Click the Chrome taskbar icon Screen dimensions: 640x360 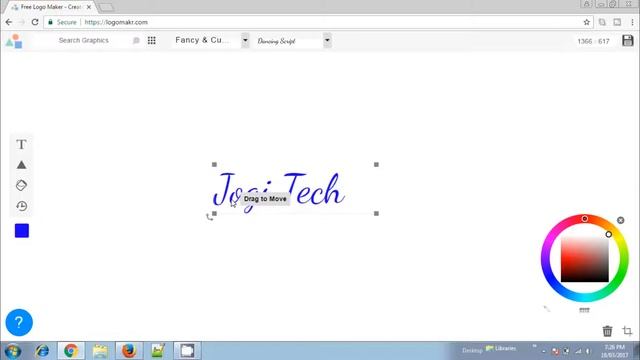pos(71,351)
